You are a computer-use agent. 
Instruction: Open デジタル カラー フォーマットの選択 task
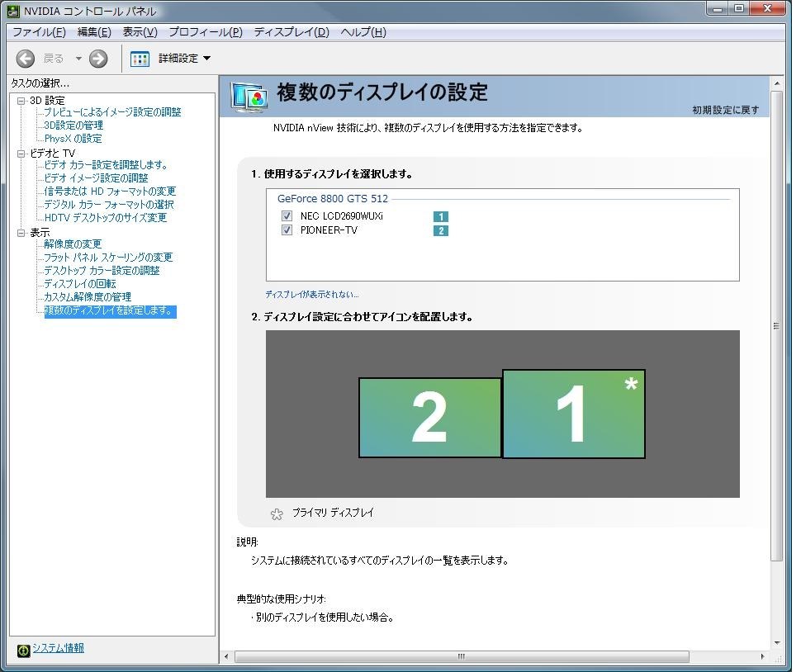(x=109, y=205)
